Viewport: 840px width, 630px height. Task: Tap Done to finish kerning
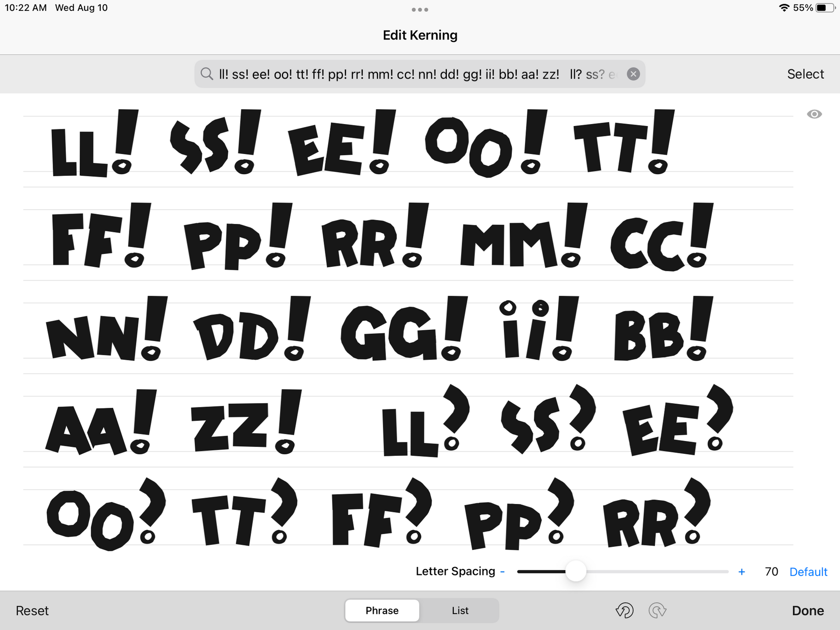pos(808,611)
